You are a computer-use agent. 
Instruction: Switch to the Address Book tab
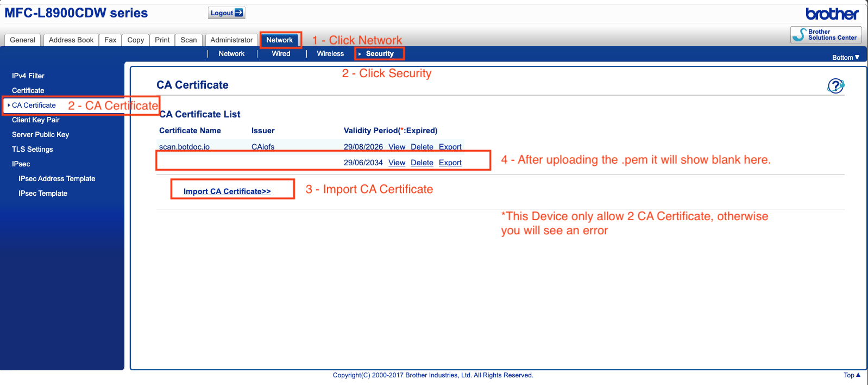[x=71, y=40]
